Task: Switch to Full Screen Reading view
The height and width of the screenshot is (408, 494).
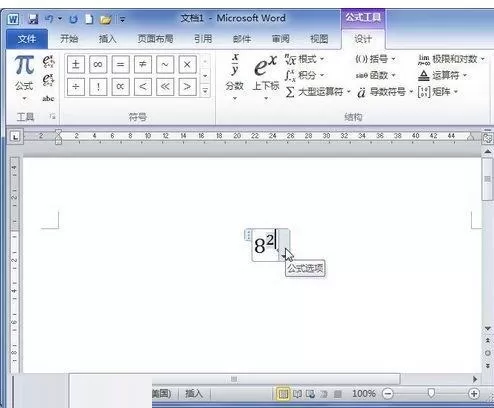Action: click(297, 394)
